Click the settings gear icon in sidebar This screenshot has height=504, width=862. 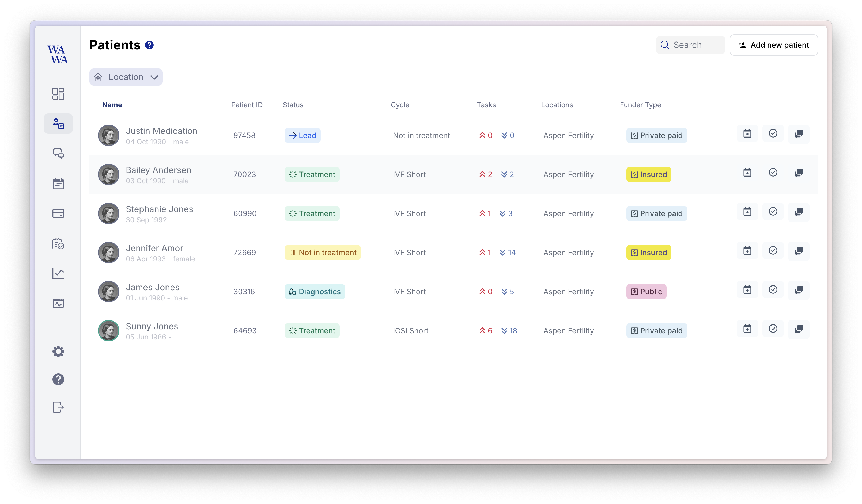[x=58, y=351]
